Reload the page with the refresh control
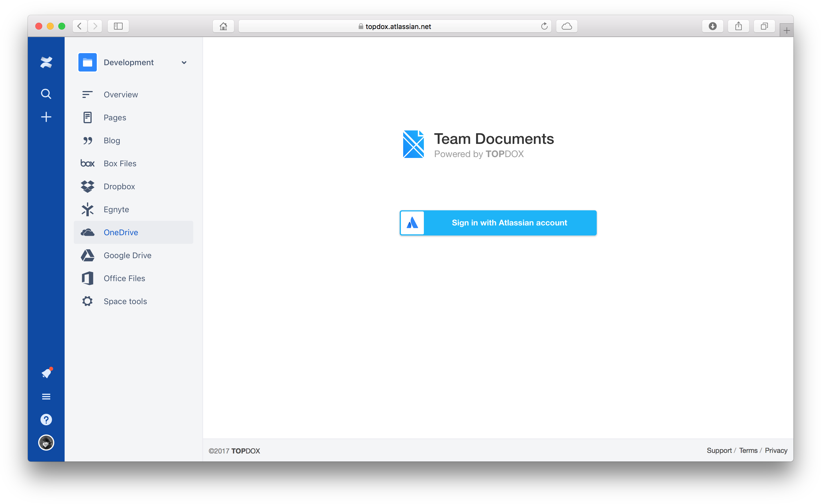Viewport: 821px width, 504px height. (x=544, y=26)
